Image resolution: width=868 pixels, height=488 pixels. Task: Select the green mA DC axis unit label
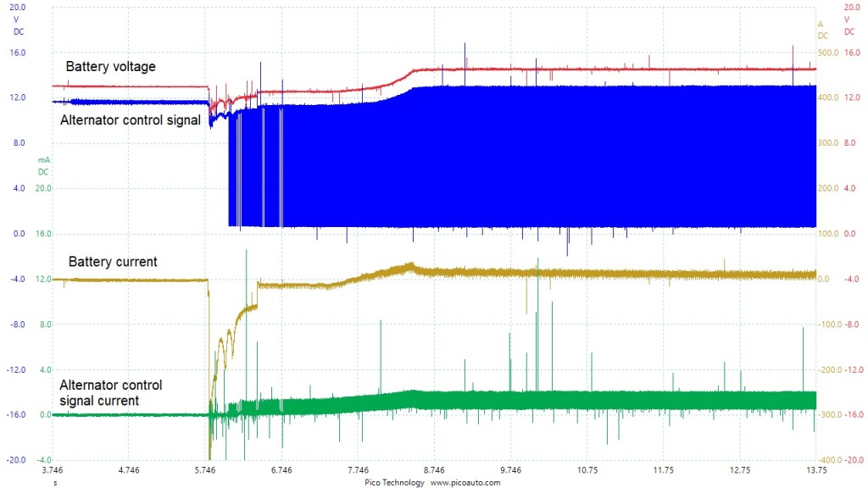tap(43, 166)
